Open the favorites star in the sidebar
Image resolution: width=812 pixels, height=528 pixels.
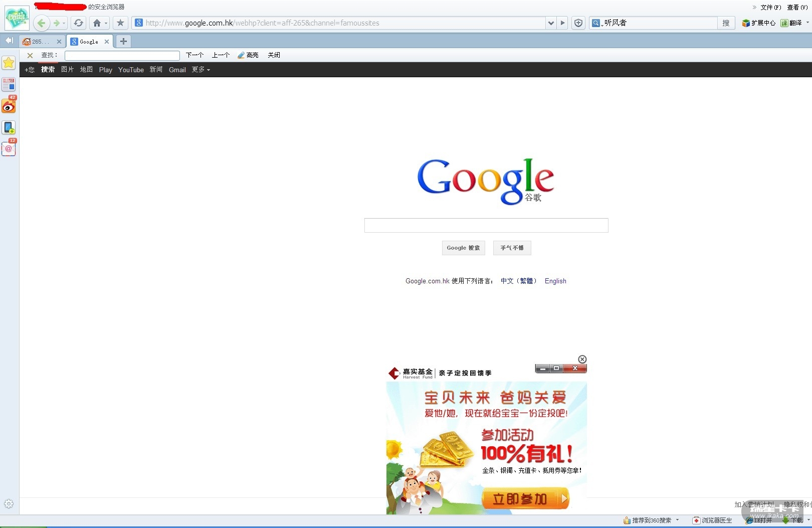[9, 63]
